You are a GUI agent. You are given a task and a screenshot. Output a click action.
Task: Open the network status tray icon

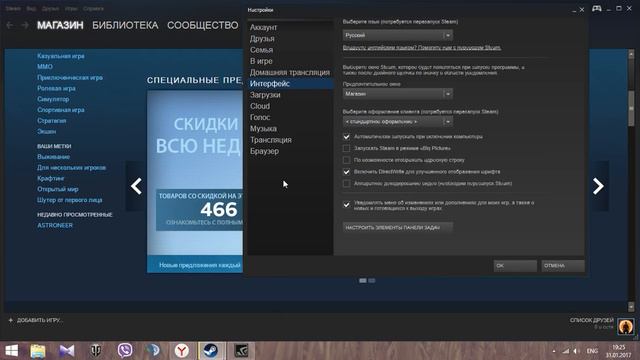click(566, 351)
